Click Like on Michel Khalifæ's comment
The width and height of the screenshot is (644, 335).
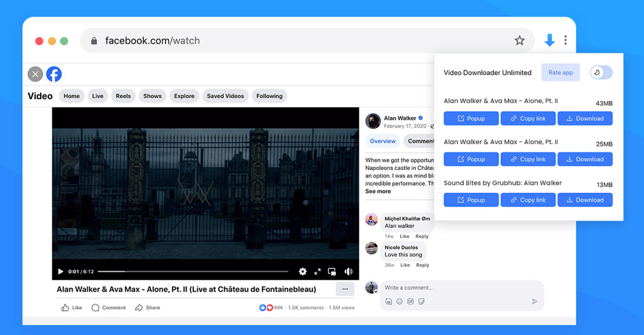(404, 236)
